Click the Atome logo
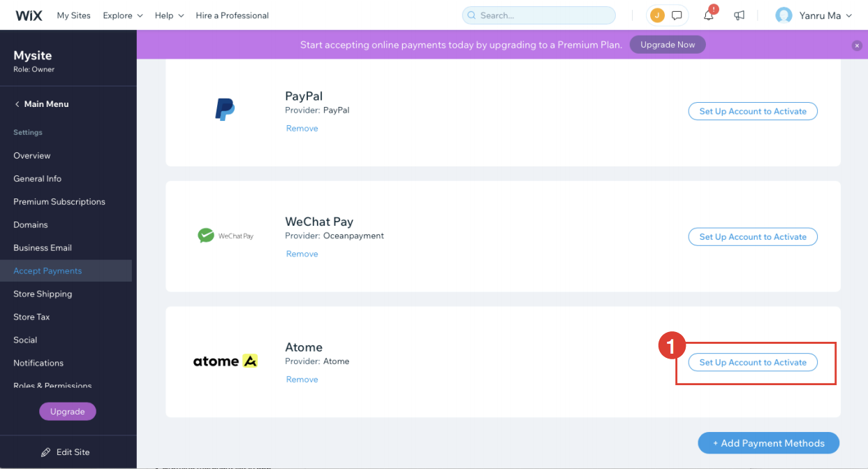The width and height of the screenshot is (868, 469). [225, 360]
